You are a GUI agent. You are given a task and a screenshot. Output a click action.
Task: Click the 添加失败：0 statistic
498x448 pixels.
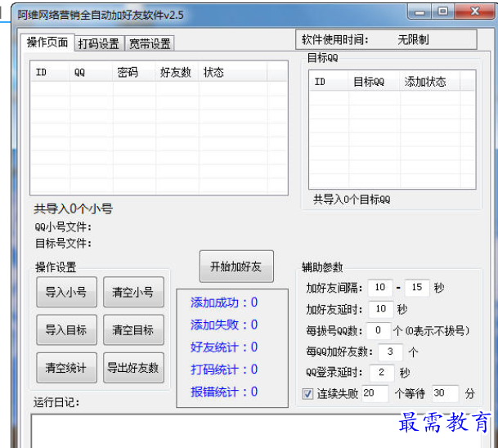coord(224,325)
